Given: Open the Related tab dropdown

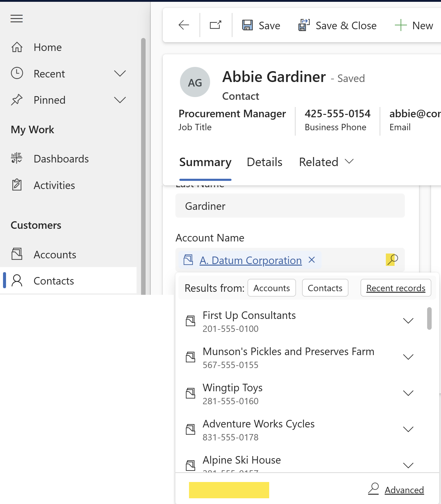Looking at the screenshot, I should click(x=326, y=162).
